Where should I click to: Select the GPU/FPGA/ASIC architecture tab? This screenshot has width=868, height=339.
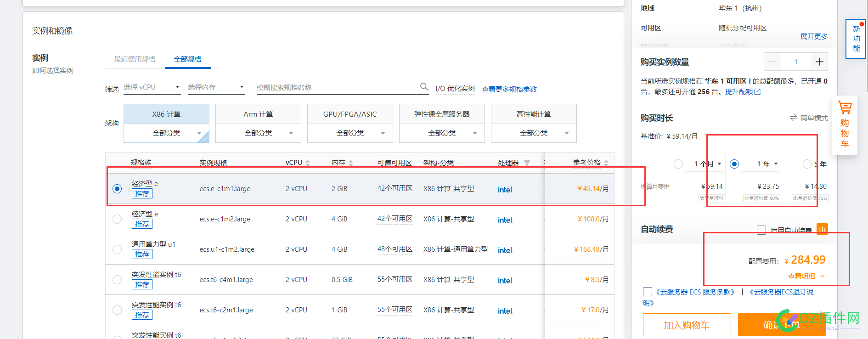pyautogui.click(x=350, y=114)
